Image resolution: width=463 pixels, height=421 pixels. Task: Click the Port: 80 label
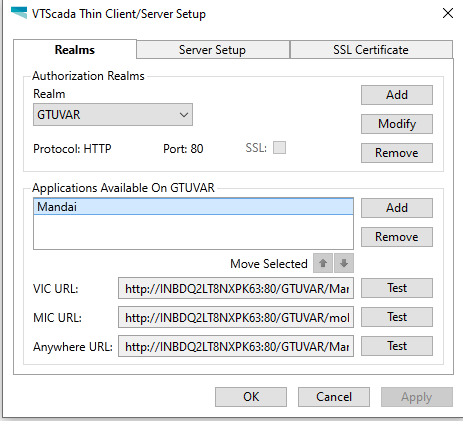tap(183, 149)
